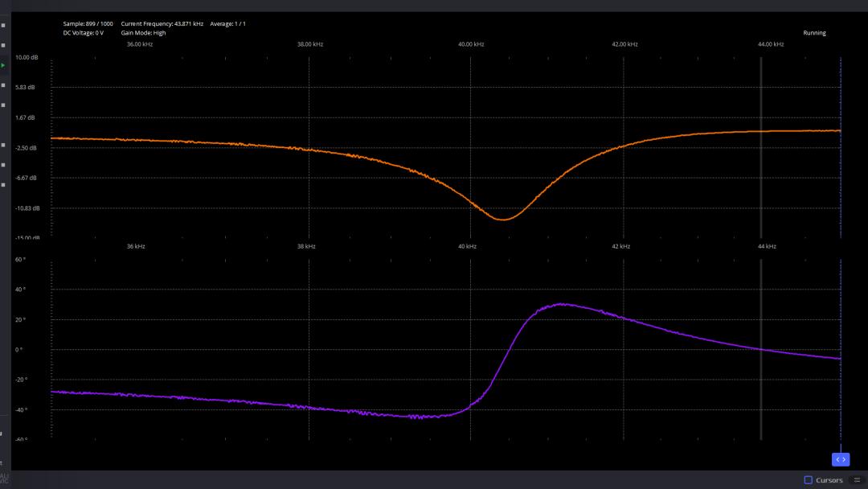
Task: Click the 10.00 dB axis label
Action: tap(27, 57)
